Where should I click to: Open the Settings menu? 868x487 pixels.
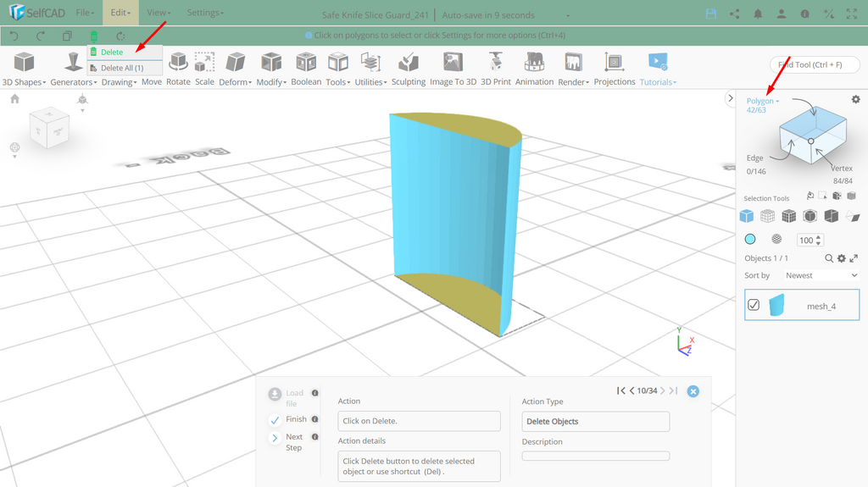pyautogui.click(x=205, y=12)
